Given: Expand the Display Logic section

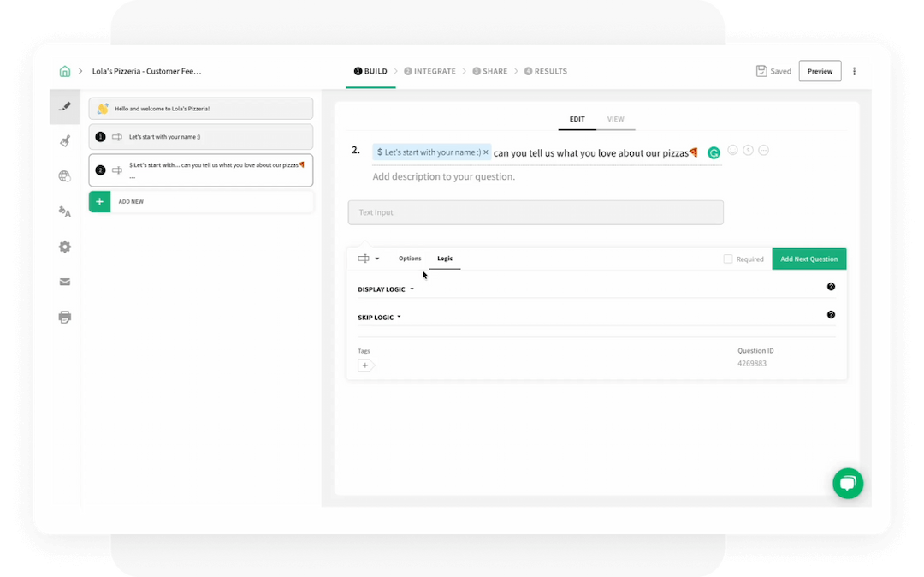Looking at the screenshot, I should (386, 289).
